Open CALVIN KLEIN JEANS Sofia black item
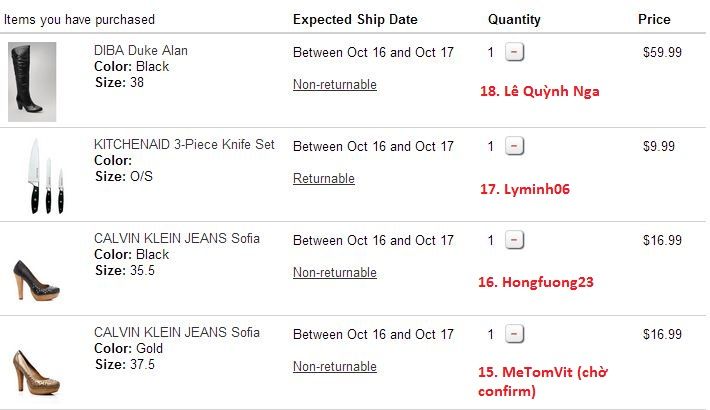This screenshot has height=410, width=710. [176, 238]
